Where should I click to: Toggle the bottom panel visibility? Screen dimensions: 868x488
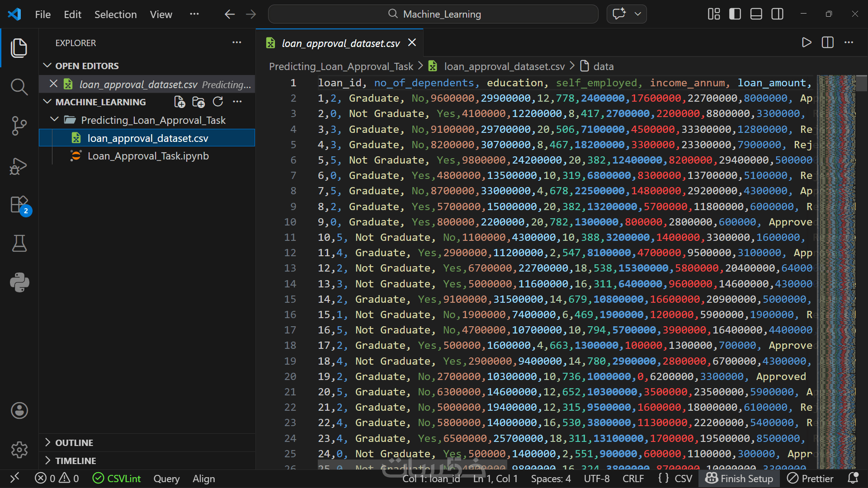(756, 14)
